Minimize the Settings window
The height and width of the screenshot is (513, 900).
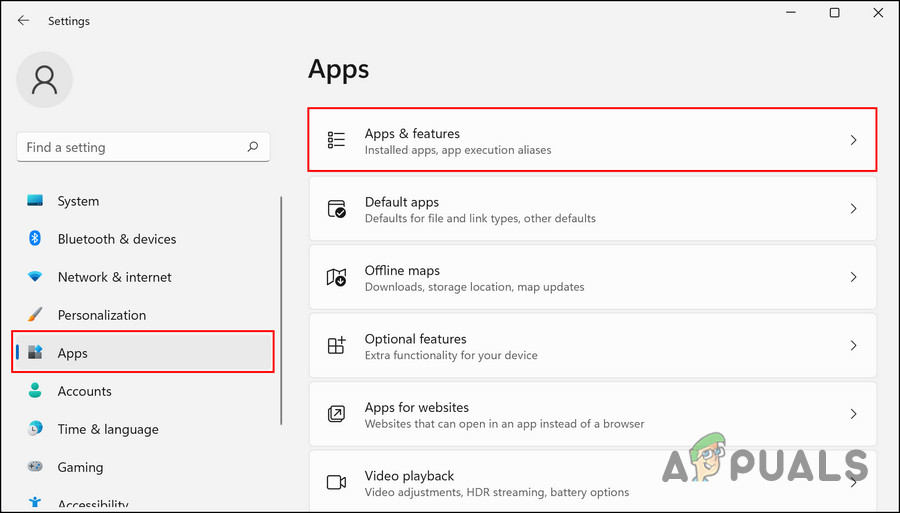(791, 13)
